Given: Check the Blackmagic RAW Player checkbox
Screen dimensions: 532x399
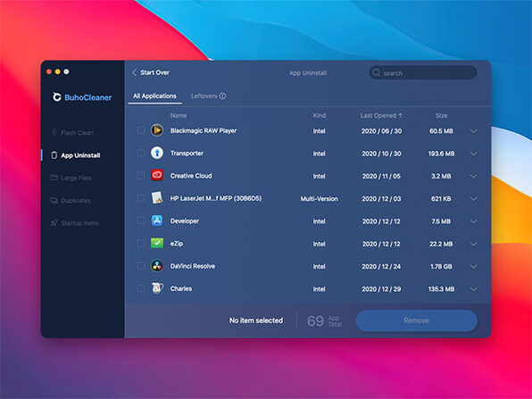Looking at the screenshot, I should [140, 130].
